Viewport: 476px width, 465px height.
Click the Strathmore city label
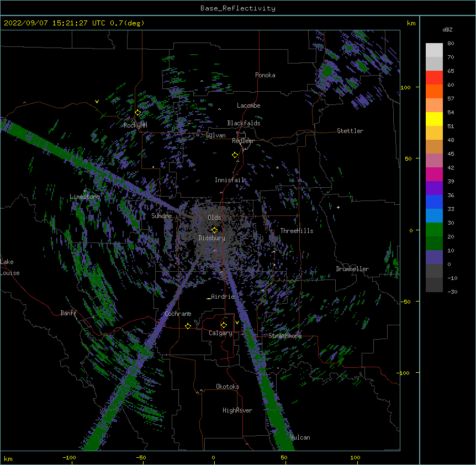coord(285,336)
